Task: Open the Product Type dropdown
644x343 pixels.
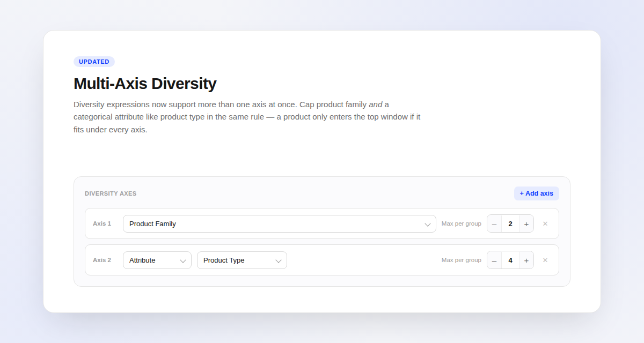Action: [x=241, y=260]
